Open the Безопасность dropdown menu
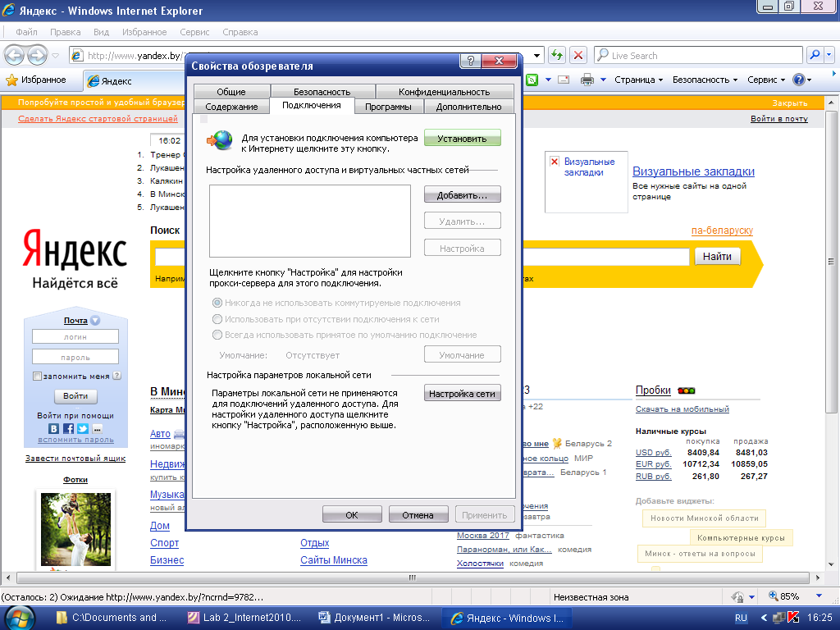Viewport: 840px width, 630px height. click(705, 80)
